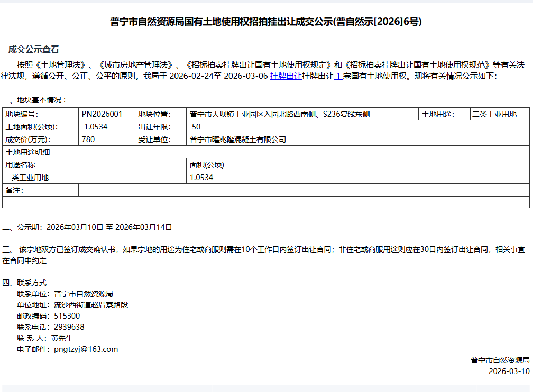Viewport: 533px width, 392px height.
Task: Select the parcel number PN2026001 cell
Action: pyautogui.click(x=102, y=114)
